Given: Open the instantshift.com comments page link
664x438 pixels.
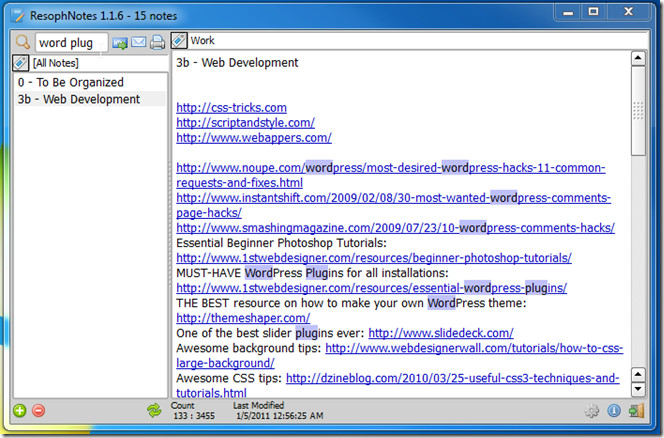Looking at the screenshot, I should click(x=393, y=205).
